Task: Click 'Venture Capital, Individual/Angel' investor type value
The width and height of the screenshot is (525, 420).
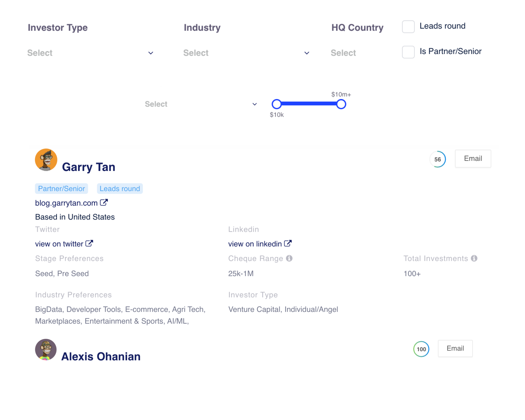Action: (283, 309)
